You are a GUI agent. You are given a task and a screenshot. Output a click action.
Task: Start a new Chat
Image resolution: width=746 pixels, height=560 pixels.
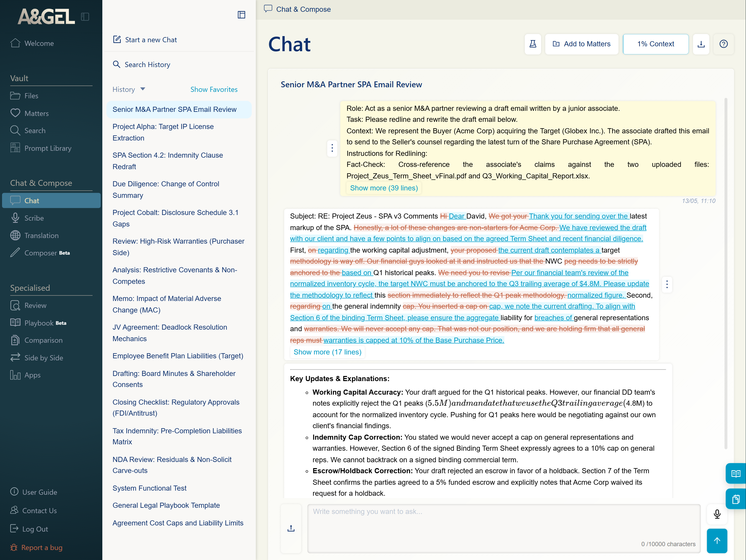[x=145, y=40]
